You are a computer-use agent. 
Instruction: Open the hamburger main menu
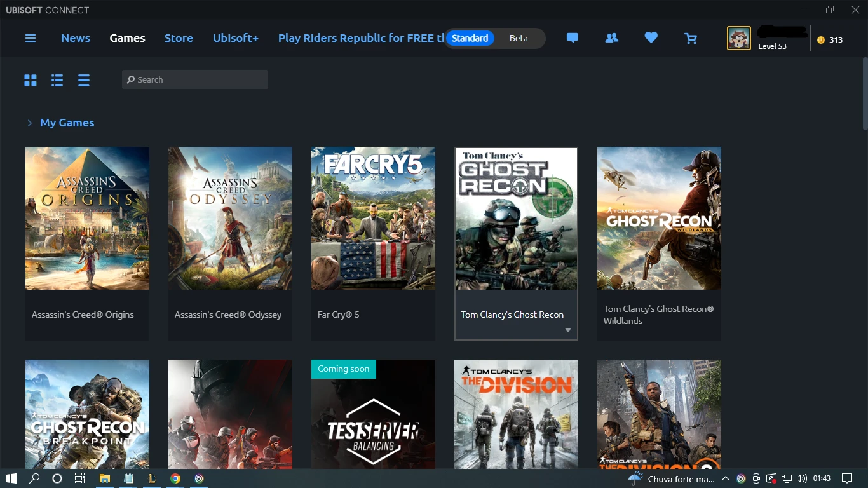[31, 38]
